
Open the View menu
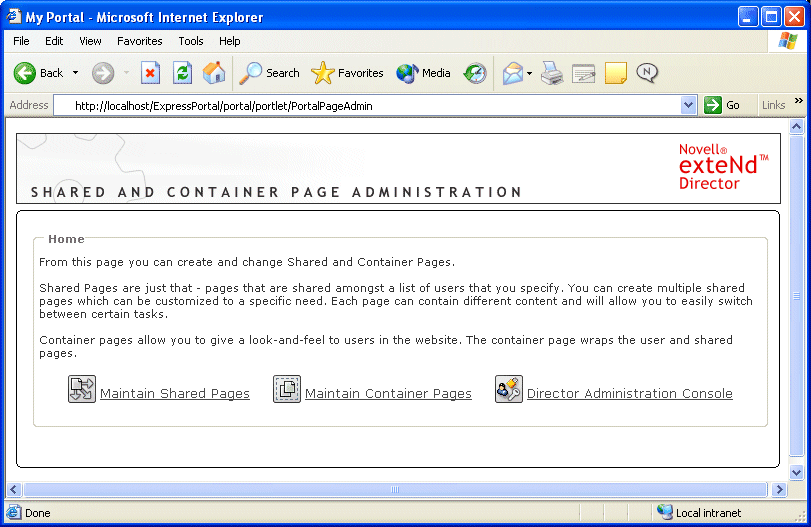point(90,41)
